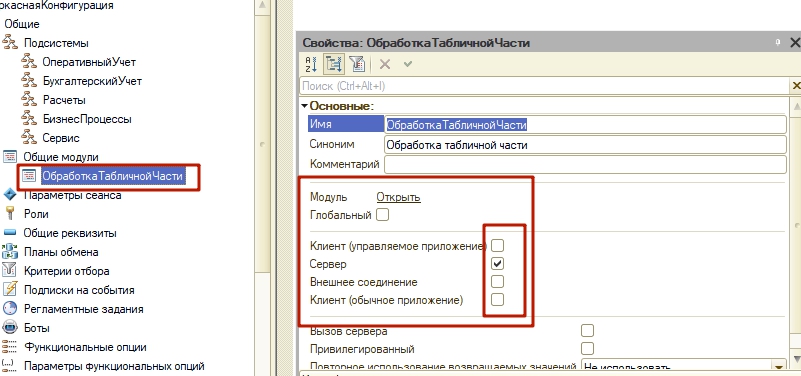Open the module via the Открыть link
The width and height of the screenshot is (801, 376).
[x=398, y=197]
